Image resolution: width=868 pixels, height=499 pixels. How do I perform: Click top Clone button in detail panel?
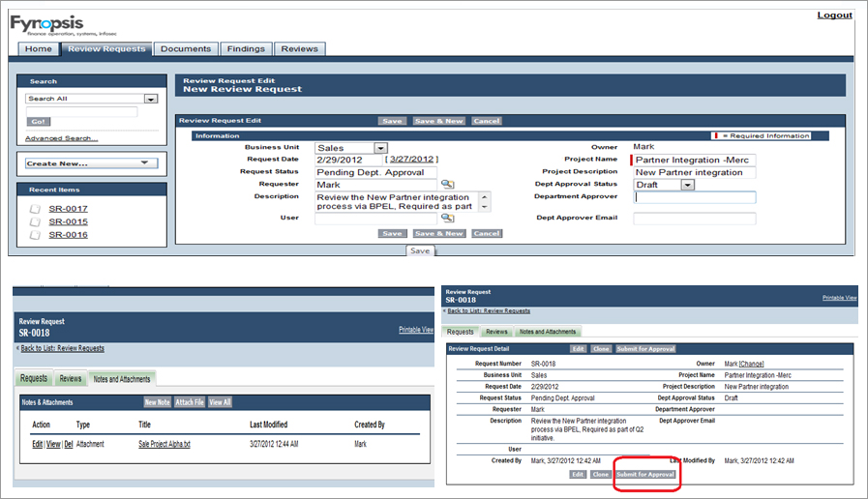click(x=601, y=349)
